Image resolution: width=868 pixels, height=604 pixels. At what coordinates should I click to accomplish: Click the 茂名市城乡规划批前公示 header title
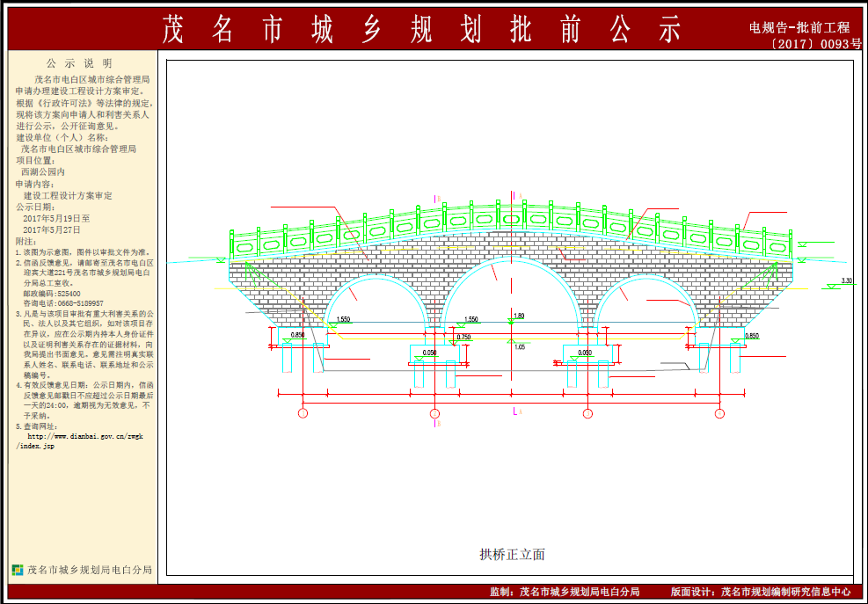click(x=422, y=30)
